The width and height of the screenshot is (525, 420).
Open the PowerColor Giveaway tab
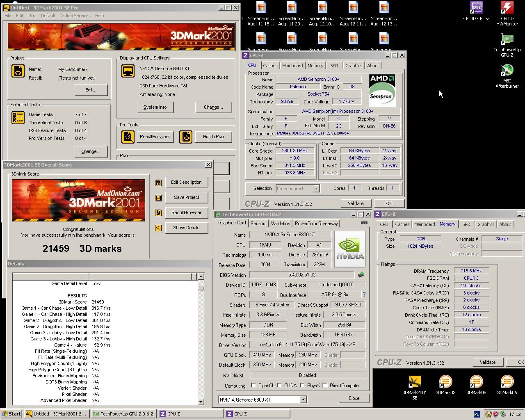click(x=316, y=224)
